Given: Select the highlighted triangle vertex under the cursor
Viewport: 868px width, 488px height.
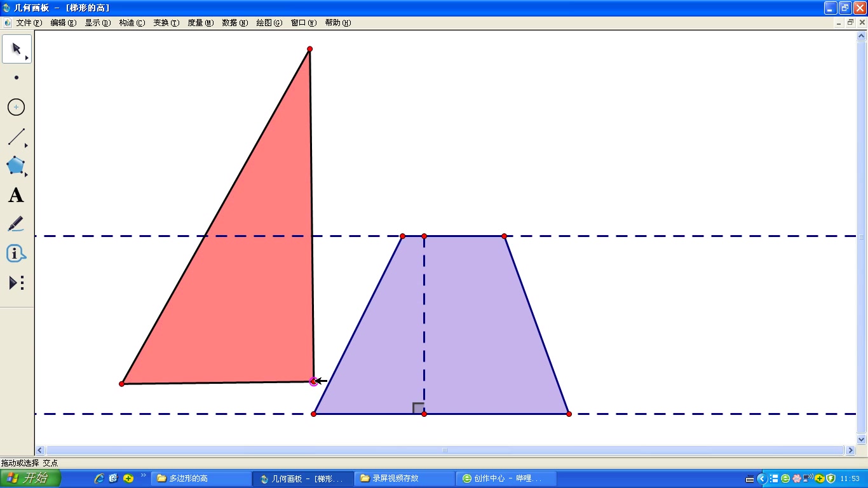Looking at the screenshot, I should click(313, 381).
